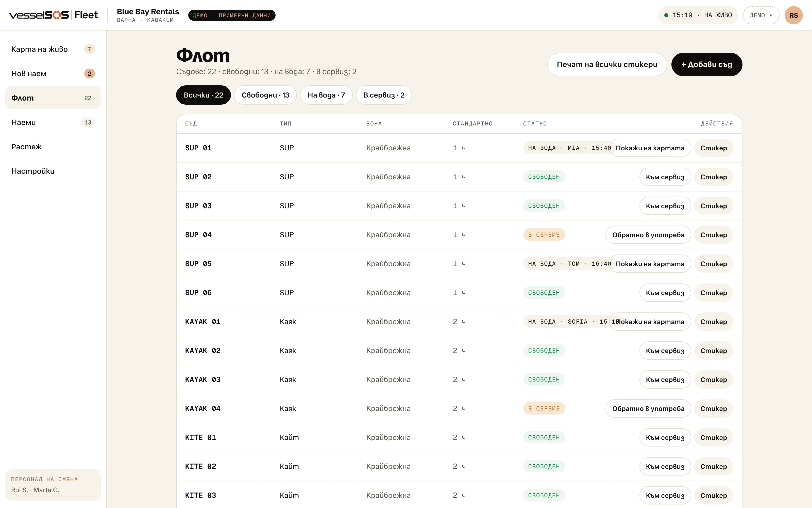Open Карта на живо in sidebar

click(53, 49)
